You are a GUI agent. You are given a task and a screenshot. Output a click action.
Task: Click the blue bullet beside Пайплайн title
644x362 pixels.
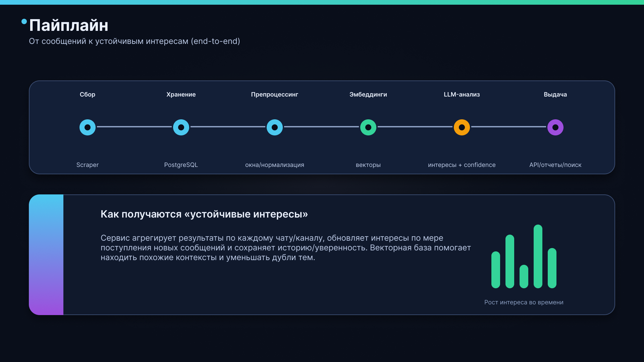click(x=24, y=21)
